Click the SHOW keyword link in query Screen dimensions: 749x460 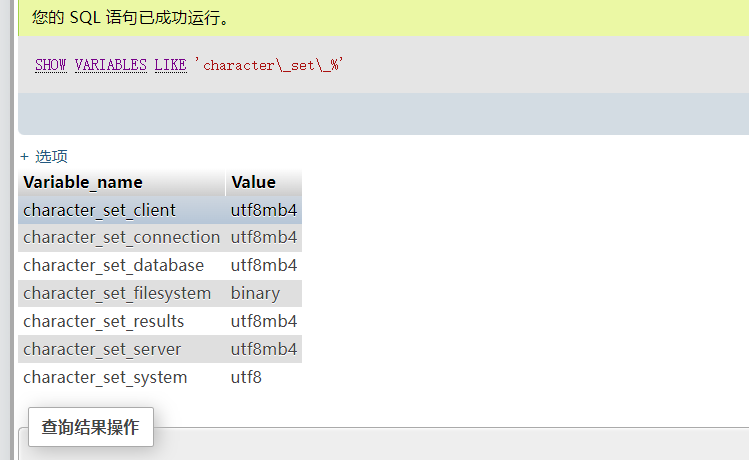50,65
